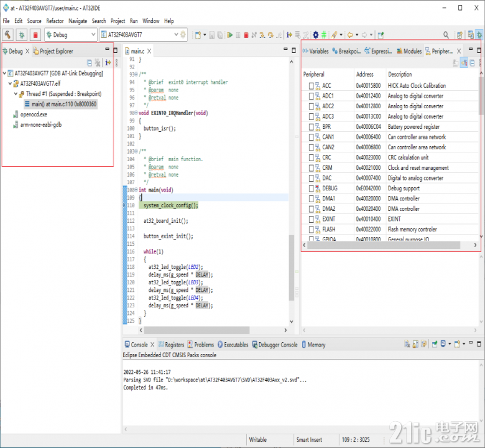
Task: Click the green hash icon in toolbar
Action: click(x=324, y=35)
